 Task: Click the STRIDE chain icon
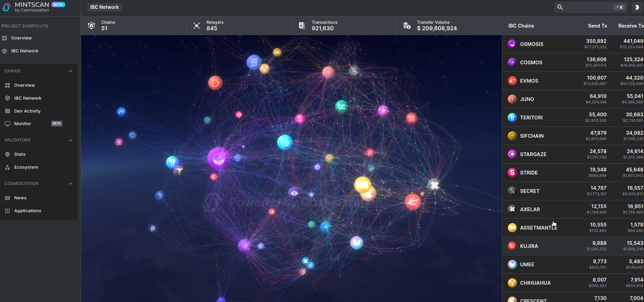coord(512,173)
